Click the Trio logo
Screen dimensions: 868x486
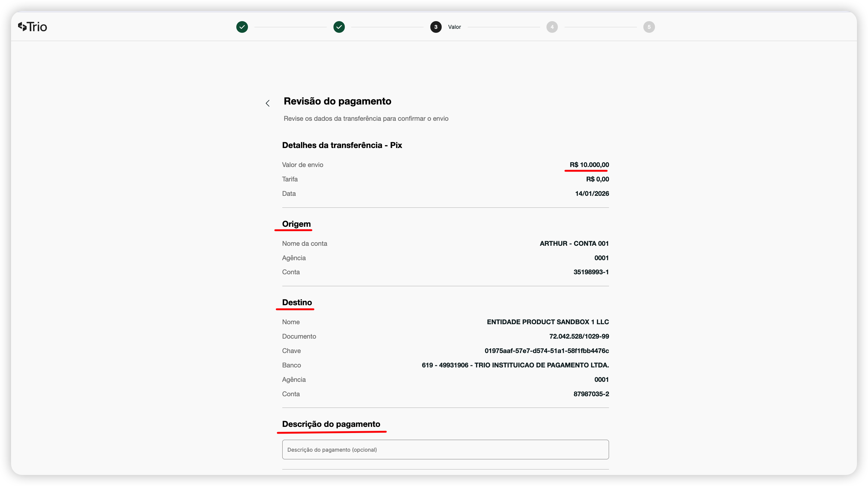click(x=32, y=27)
